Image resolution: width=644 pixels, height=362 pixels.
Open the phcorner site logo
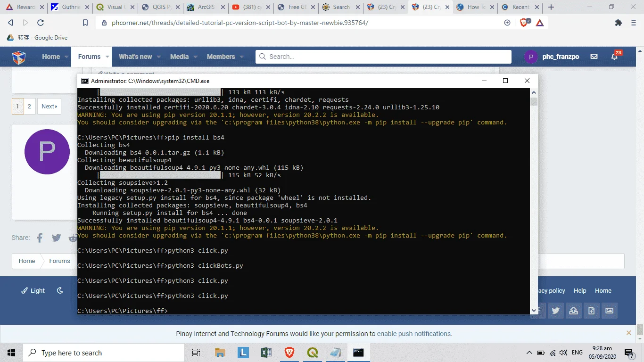pos(19,57)
